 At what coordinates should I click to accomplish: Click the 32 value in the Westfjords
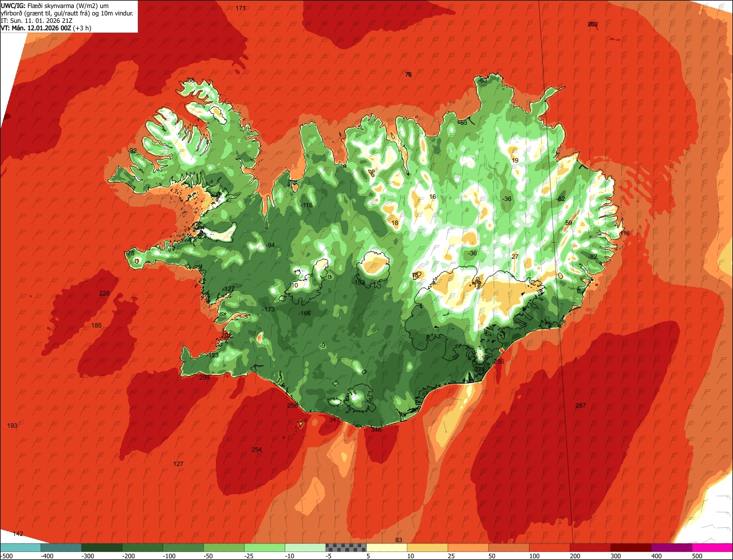(132, 151)
